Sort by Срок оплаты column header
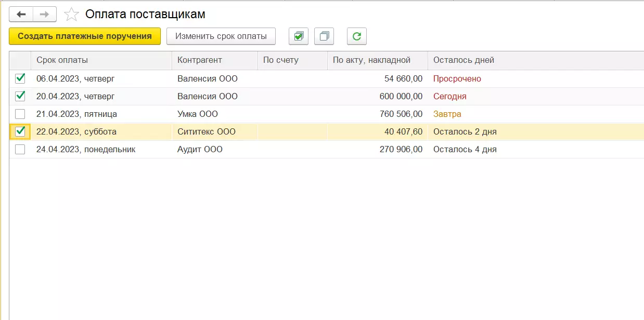This screenshot has height=320, width=644. pos(62,60)
